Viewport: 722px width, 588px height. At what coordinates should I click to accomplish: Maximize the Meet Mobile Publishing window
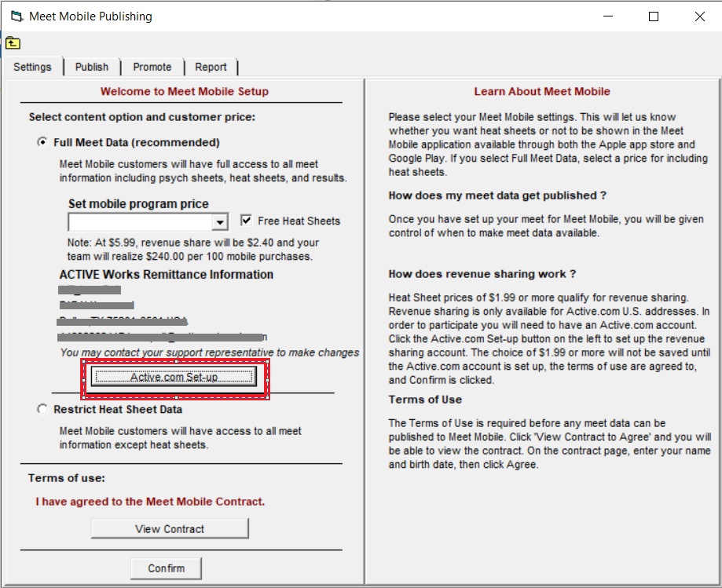pos(654,16)
